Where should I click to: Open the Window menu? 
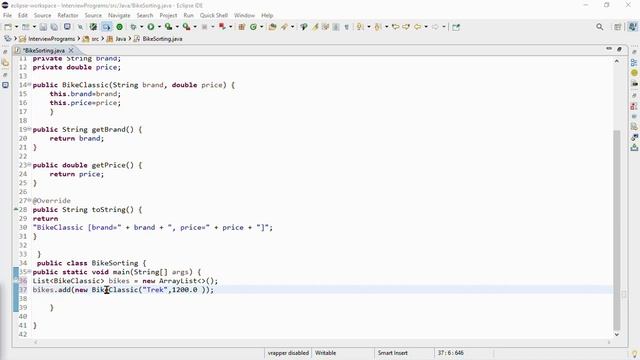point(244,15)
